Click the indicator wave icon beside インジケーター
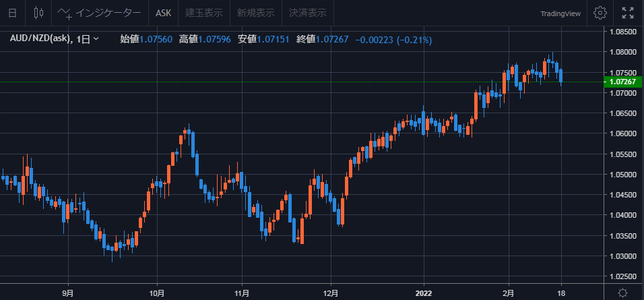The height and width of the screenshot is (300, 644). pyautogui.click(x=65, y=13)
